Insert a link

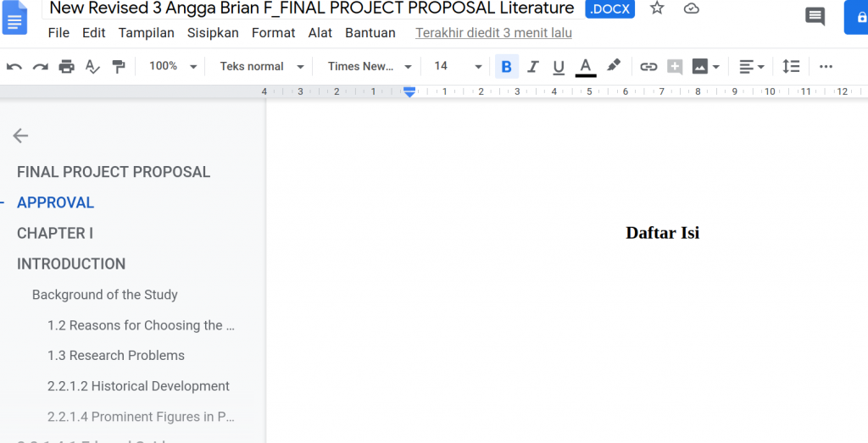point(648,66)
